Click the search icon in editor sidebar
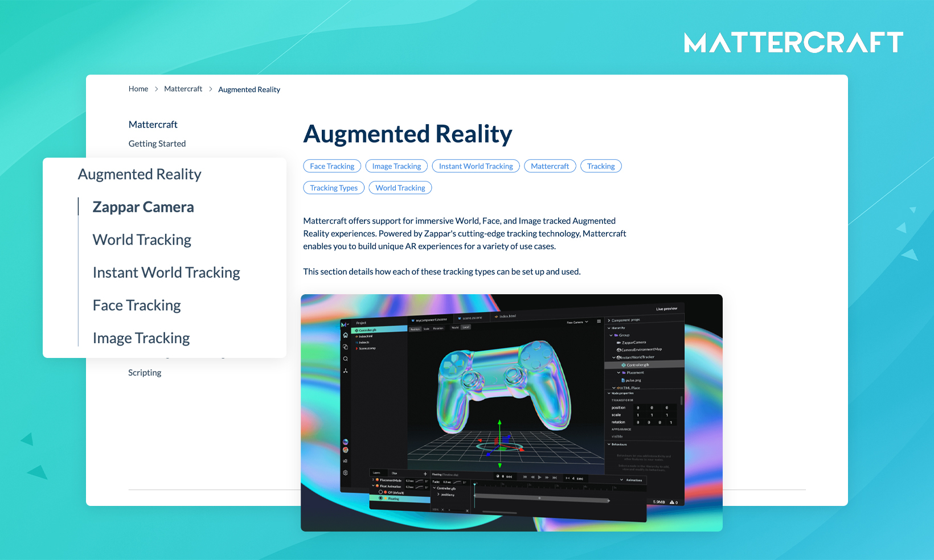934x560 pixels. [x=345, y=359]
